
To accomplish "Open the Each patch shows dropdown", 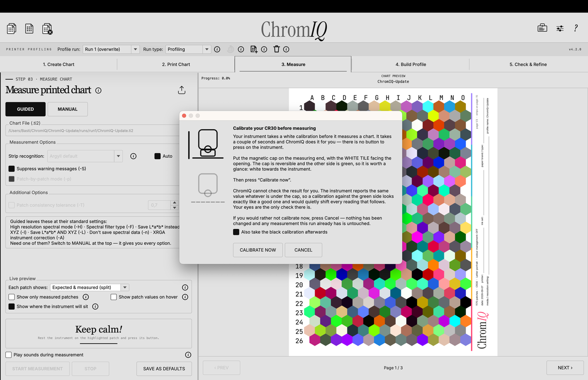I will 90,287.
